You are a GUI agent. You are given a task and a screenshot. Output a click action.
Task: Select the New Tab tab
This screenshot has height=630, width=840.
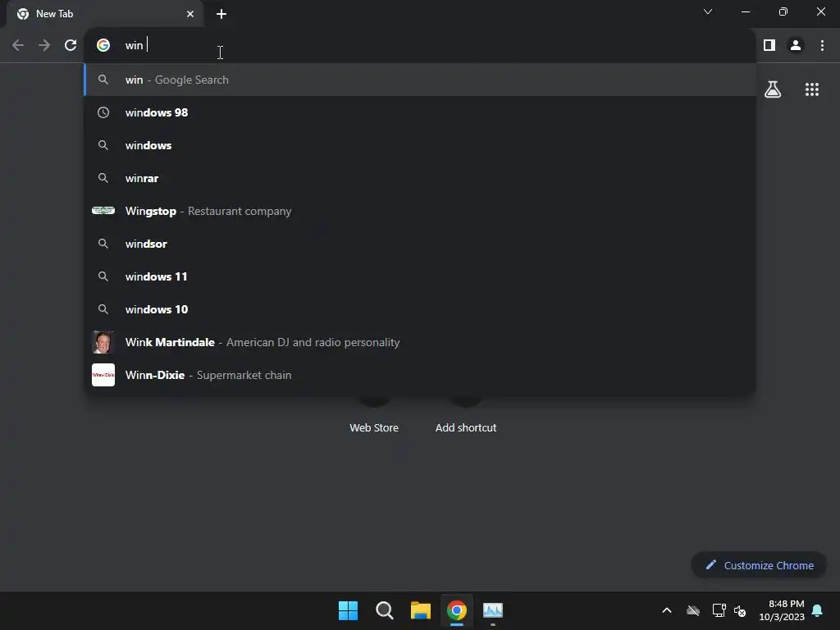(x=105, y=14)
